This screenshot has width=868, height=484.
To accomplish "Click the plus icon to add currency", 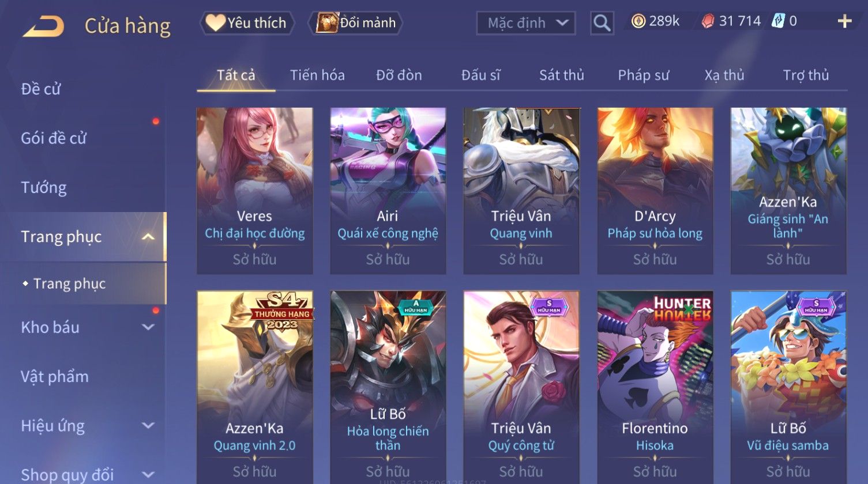I will (x=844, y=21).
